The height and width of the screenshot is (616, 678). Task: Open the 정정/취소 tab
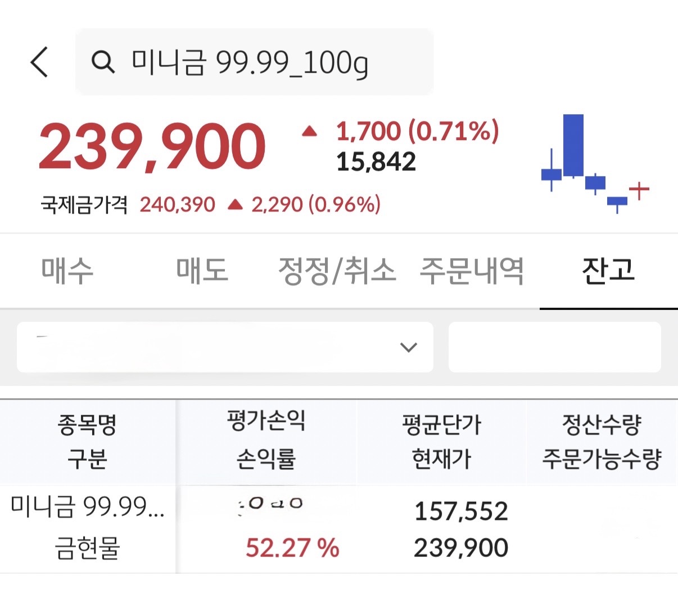[337, 271]
